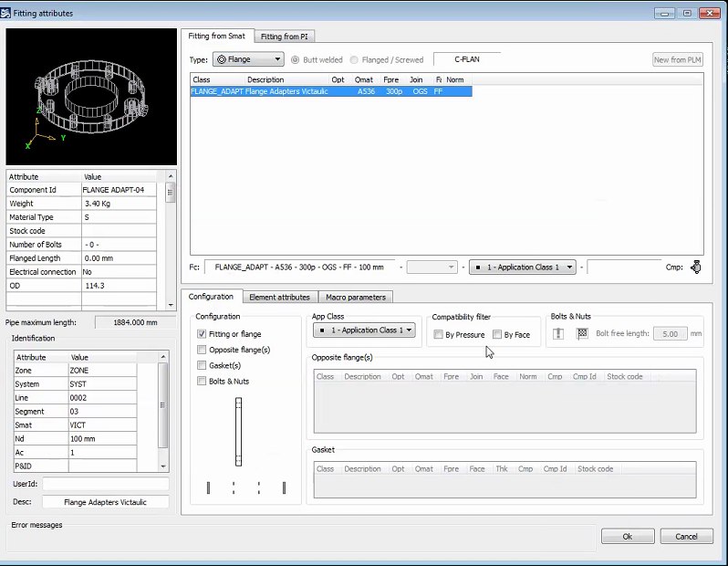Click the Join column header in fitting list
The image size is (728, 566).
[416, 79]
